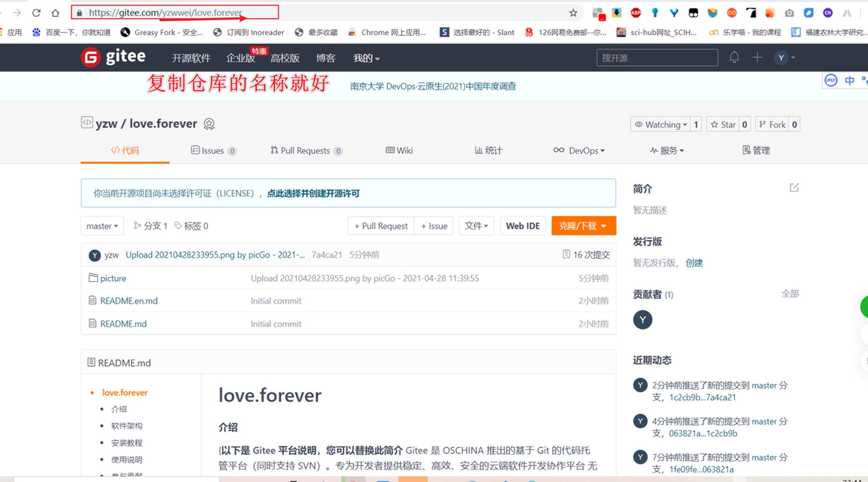The width and height of the screenshot is (868, 482).
Task: Click love.forever in README outline
Action: [125, 392]
